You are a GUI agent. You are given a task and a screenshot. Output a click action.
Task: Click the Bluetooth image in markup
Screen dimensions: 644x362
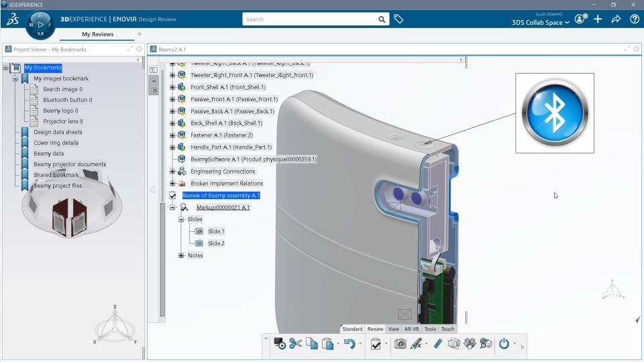pyautogui.click(x=555, y=113)
